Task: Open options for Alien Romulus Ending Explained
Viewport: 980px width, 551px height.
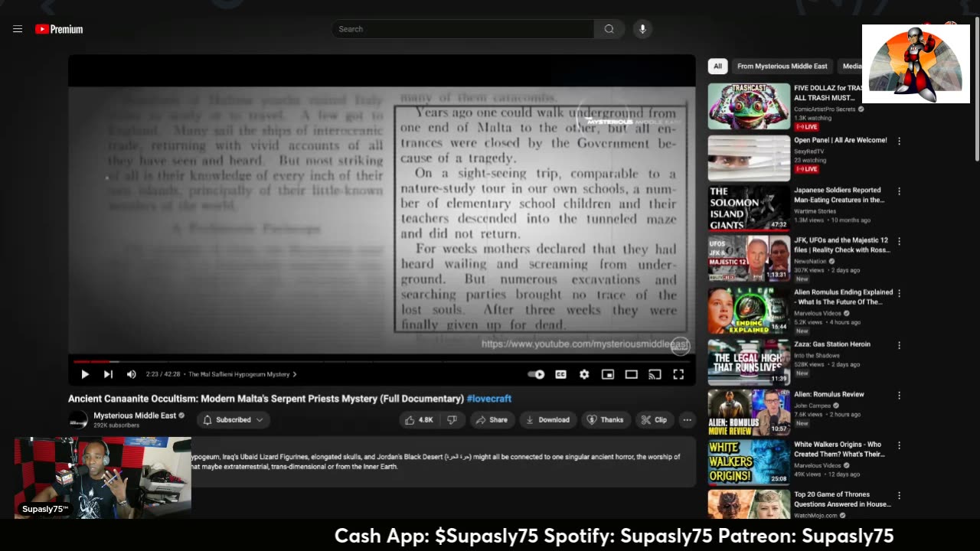Action: tap(899, 293)
